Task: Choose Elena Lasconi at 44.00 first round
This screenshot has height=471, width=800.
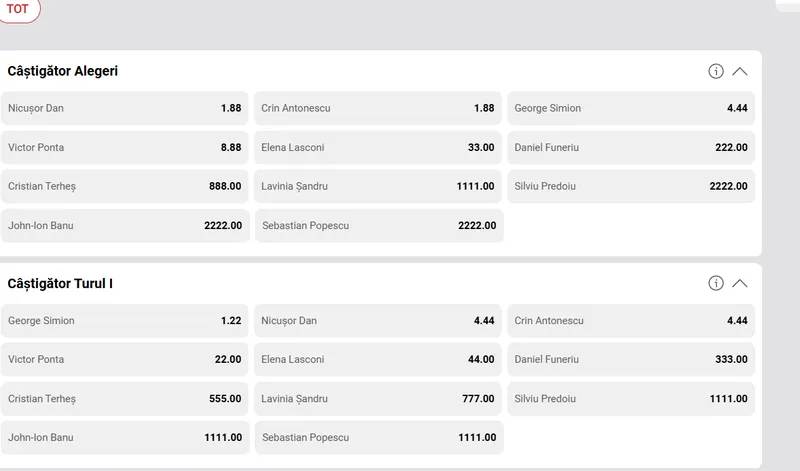Action: pyautogui.click(x=378, y=359)
